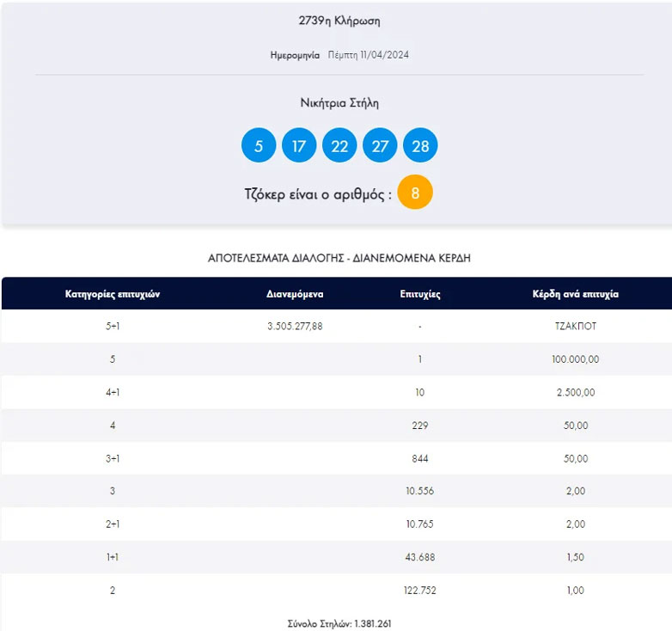The height and width of the screenshot is (631, 672).
Task: Select the Κέρδη ανά επιτυχία column header
Action: pos(576,294)
